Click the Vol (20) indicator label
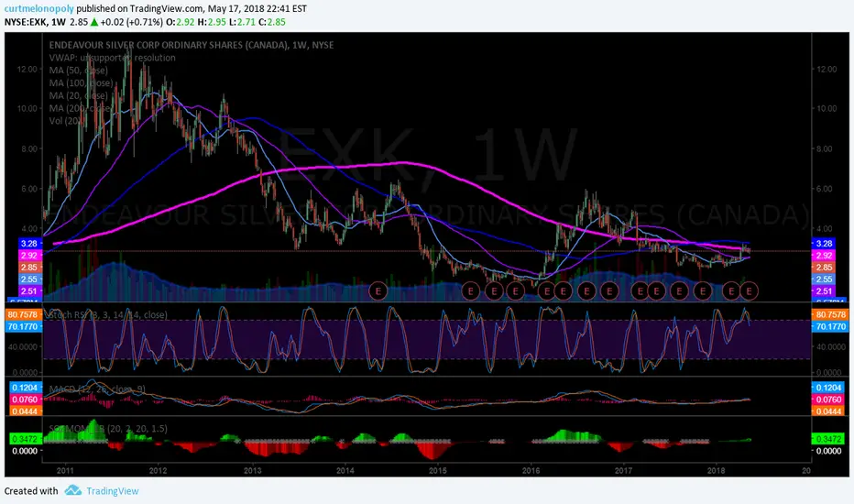 click(x=65, y=120)
